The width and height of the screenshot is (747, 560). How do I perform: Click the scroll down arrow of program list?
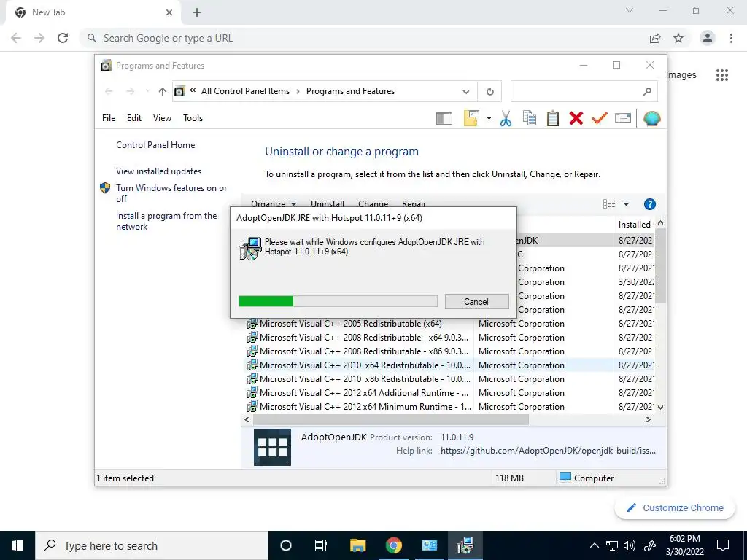660,408
